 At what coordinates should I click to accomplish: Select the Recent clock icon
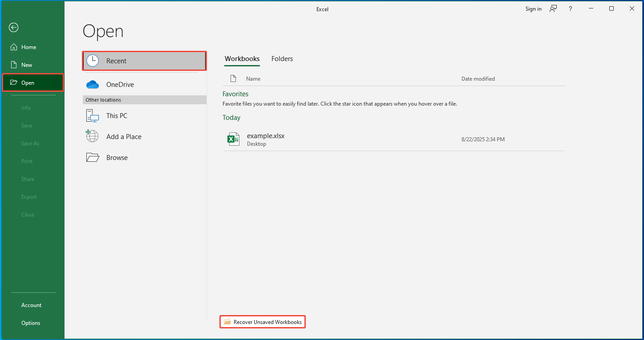click(93, 61)
